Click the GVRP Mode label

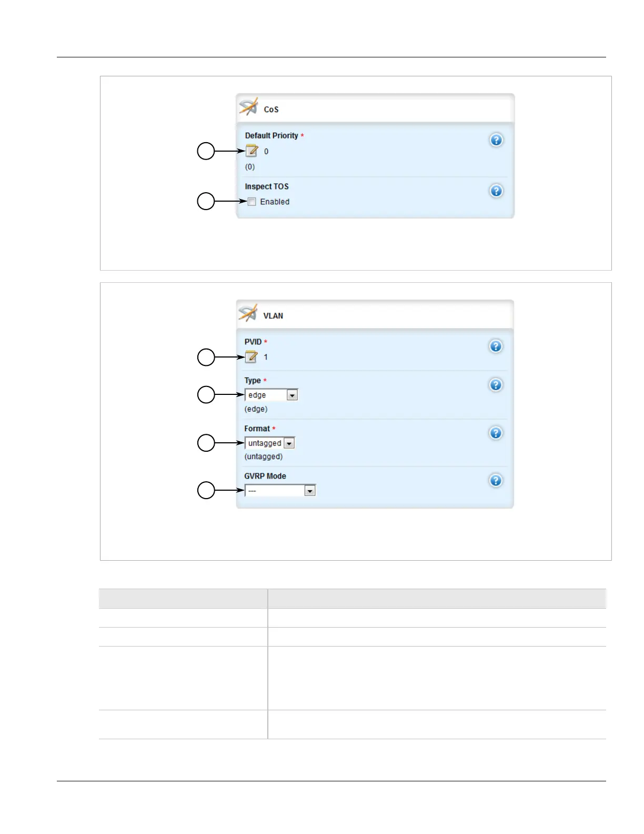[265, 476]
